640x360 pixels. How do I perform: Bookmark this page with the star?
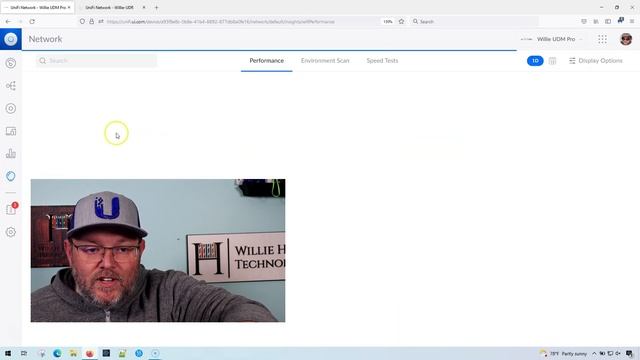401,22
